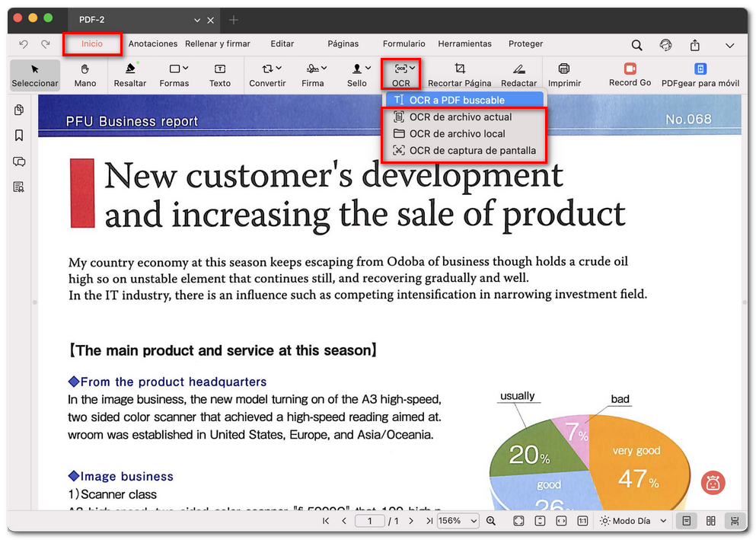Open the Anotaciones tab

point(152,44)
